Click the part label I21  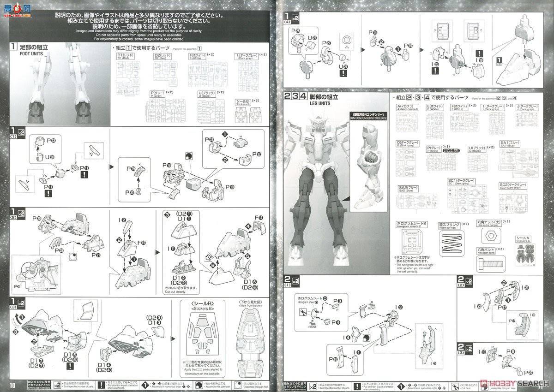click(525, 287)
